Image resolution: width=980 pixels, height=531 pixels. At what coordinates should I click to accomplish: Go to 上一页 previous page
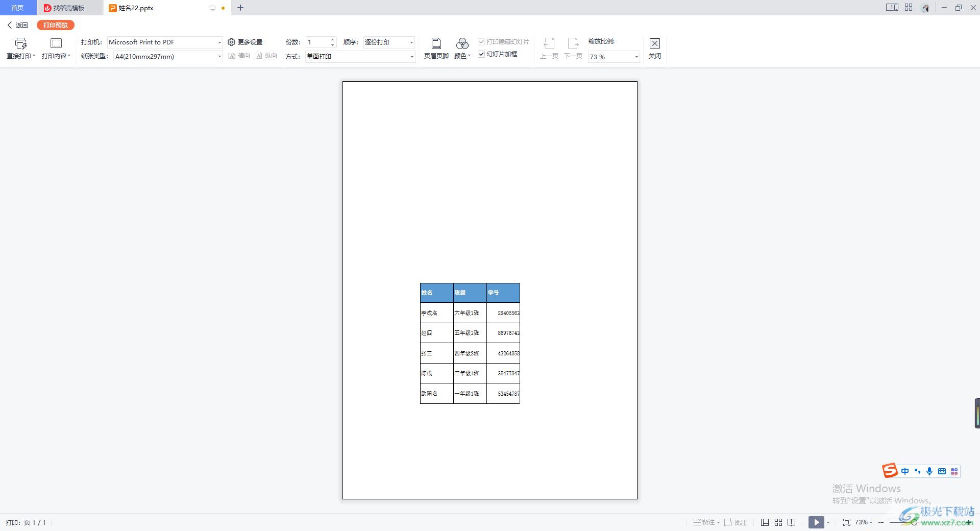(549, 49)
